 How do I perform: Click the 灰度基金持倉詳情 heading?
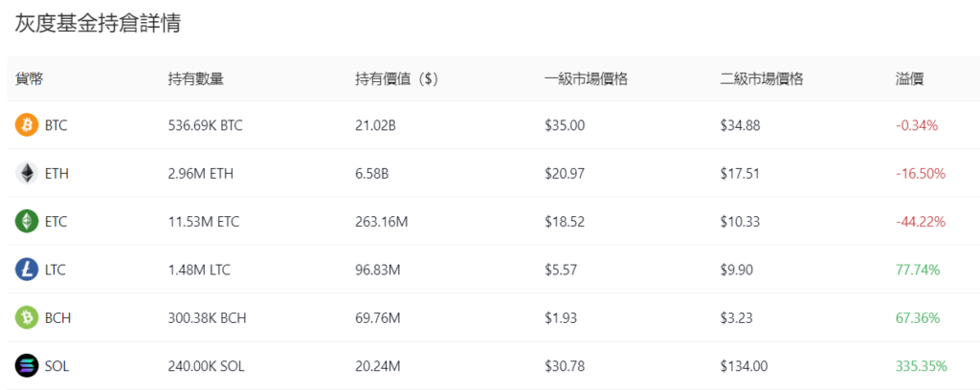[x=98, y=24]
